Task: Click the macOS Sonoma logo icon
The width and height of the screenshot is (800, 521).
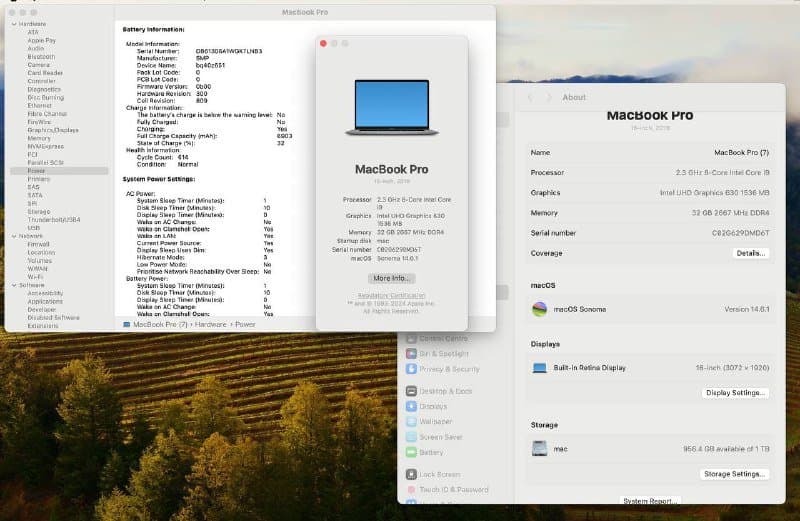Action: pos(539,309)
